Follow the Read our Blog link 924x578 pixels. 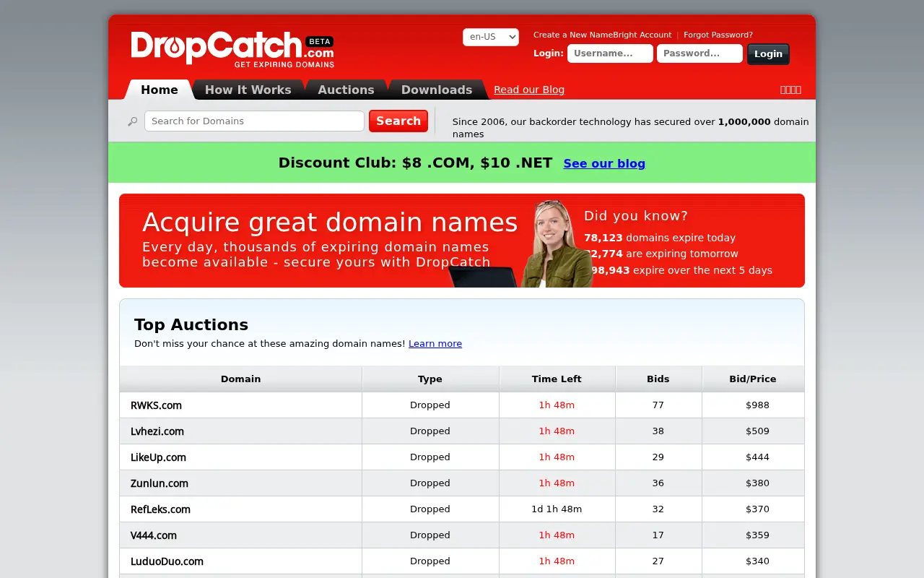(x=529, y=90)
